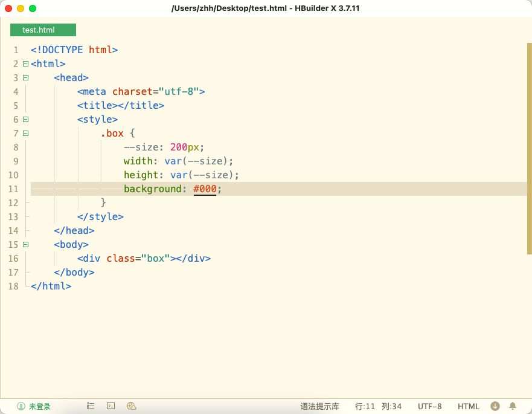Collapse the html tag fold on line 2
The height and width of the screenshot is (414, 532).
25,63
